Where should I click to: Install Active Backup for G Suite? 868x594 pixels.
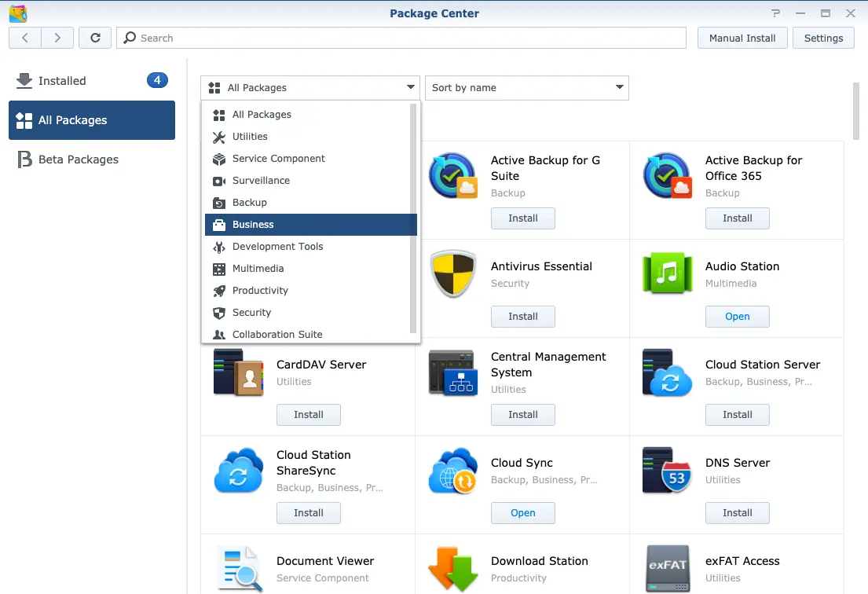tap(522, 218)
